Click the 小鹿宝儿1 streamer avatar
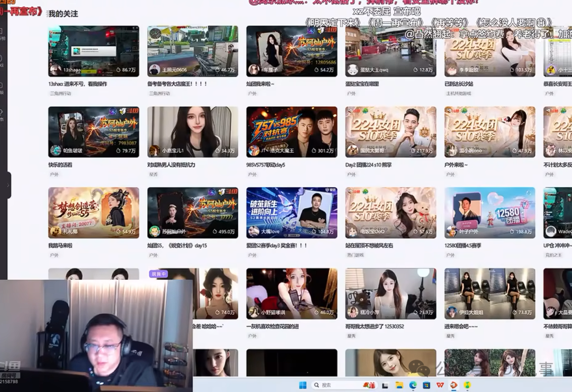 pyautogui.click(x=155, y=150)
